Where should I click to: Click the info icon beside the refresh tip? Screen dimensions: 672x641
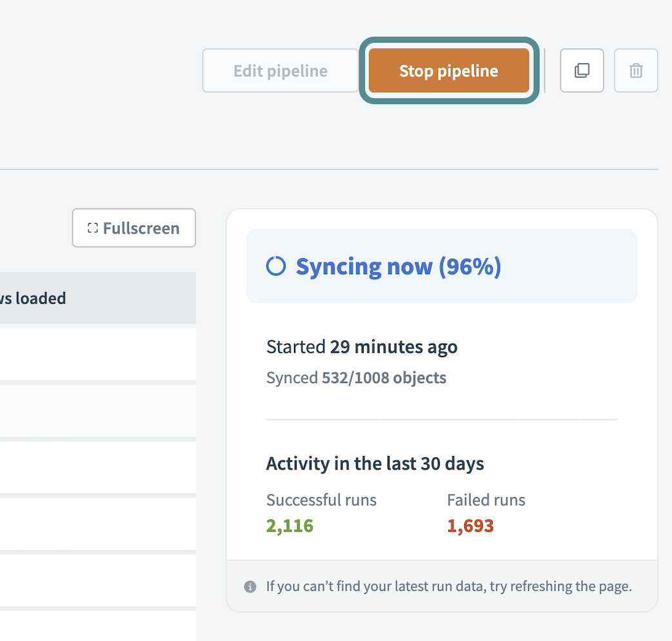[x=250, y=586]
